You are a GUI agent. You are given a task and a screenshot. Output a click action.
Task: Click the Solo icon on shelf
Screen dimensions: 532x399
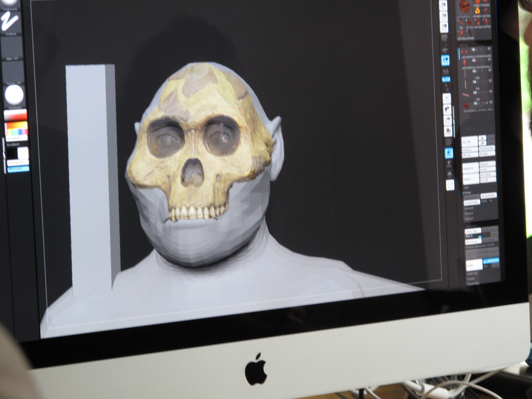tap(450, 175)
